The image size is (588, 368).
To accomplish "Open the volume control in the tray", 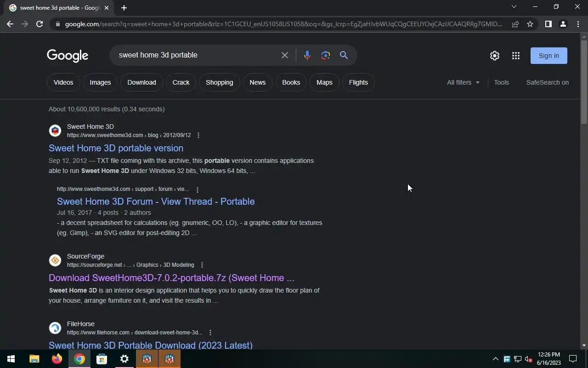I will click(529, 359).
